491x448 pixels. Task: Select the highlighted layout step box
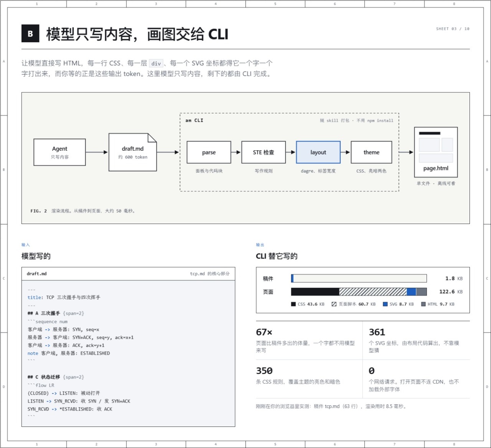point(318,152)
